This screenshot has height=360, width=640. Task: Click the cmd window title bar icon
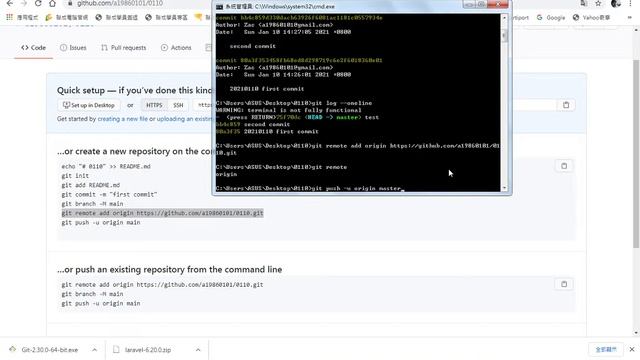point(219,7)
